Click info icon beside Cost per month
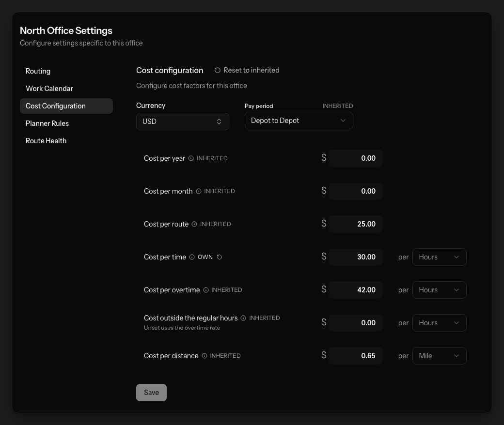 coord(199,191)
